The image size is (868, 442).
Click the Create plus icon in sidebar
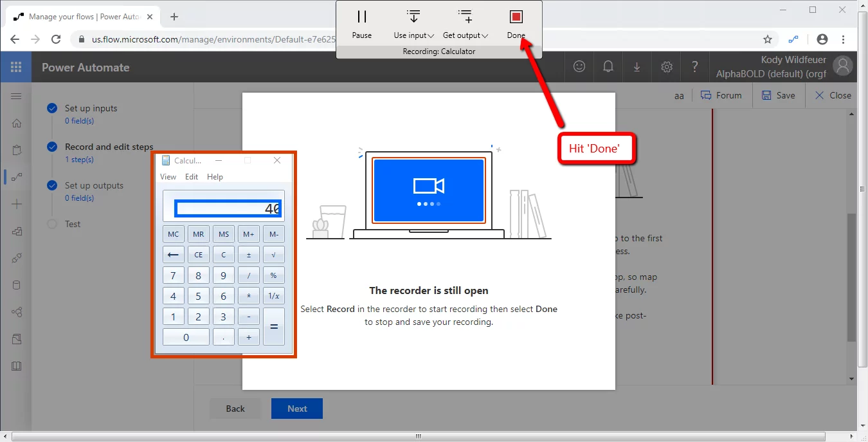pos(17,204)
